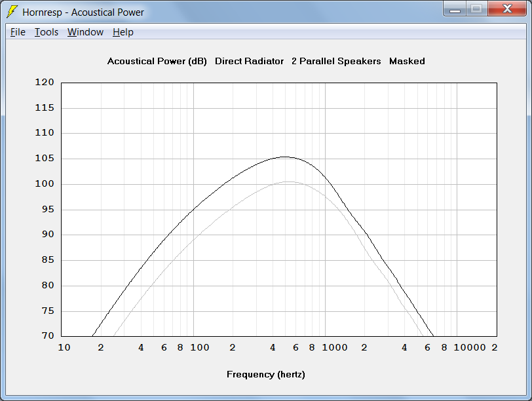Screen dimensions: 532x401
Task: Click the 85 y-axis value
Action: 48,260
